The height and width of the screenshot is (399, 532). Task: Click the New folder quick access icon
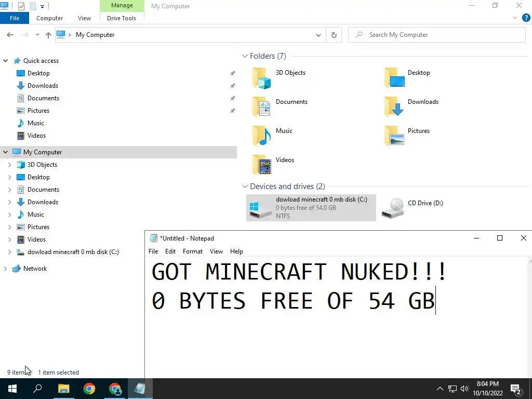pyautogui.click(x=33, y=6)
